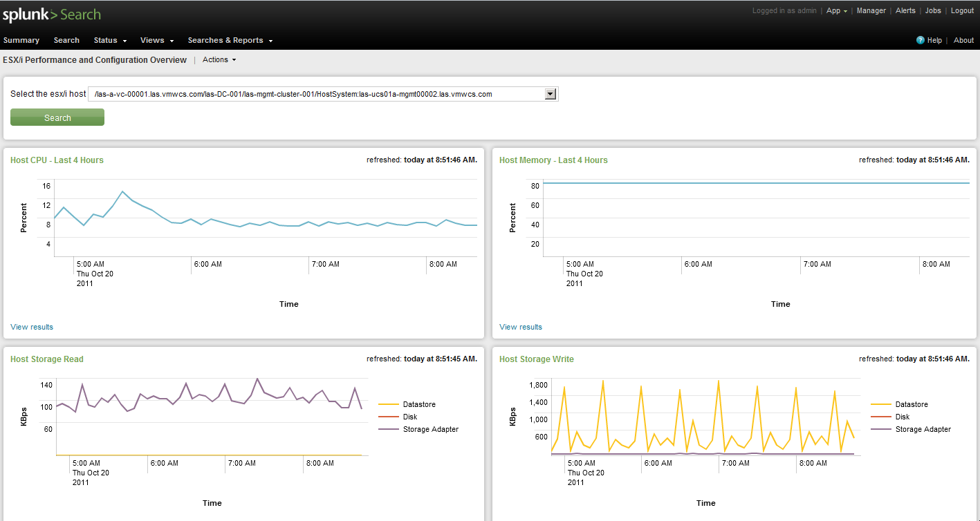980x521 pixels.
Task: Expand the Actions dropdown menu
Action: click(219, 60)
